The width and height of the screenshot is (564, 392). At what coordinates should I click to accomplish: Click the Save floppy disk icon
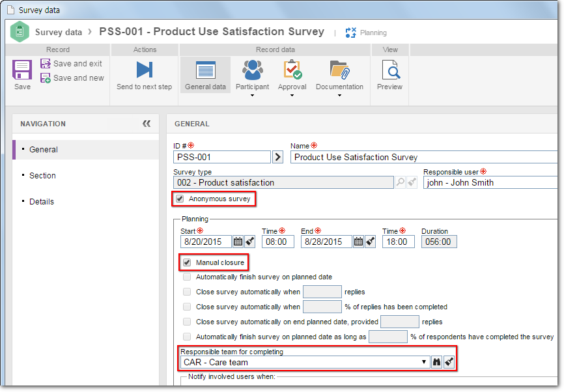[x=22, y=70]
